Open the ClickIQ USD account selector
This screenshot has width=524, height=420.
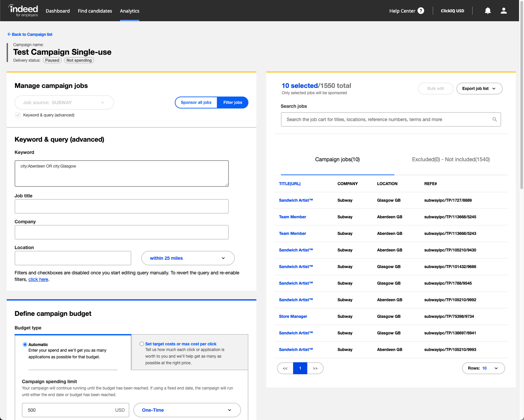pyautogui.click(x=452, y=11)
